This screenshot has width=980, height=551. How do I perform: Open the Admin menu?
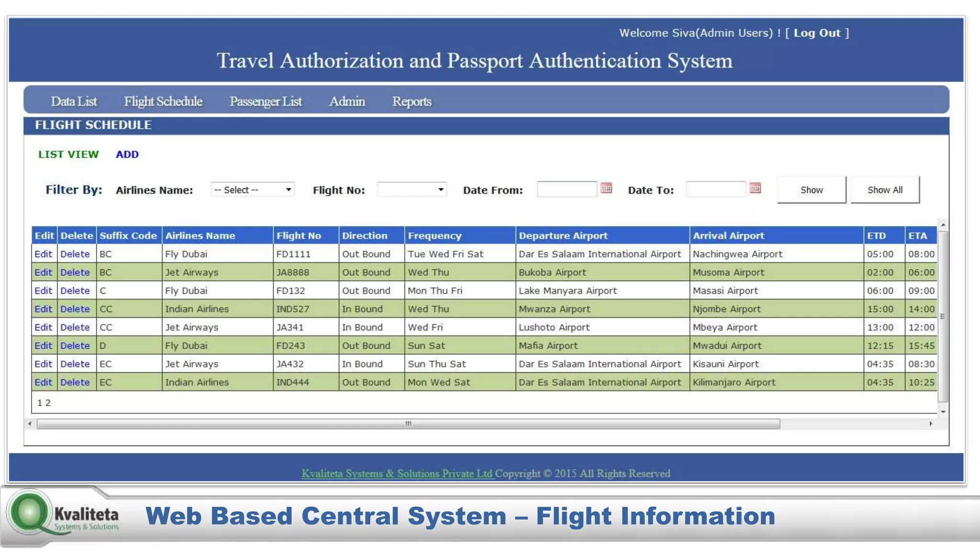click(x=347, y=101)
